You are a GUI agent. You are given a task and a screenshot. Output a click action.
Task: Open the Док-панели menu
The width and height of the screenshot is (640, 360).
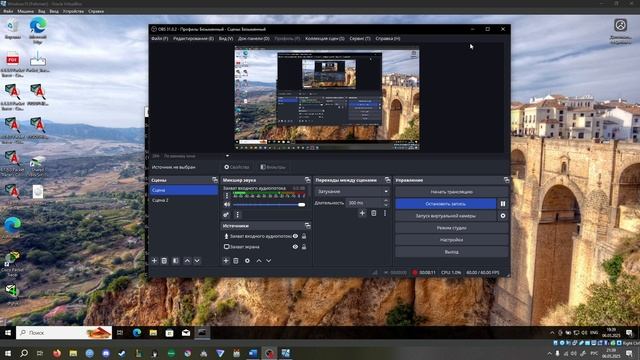click(x=253, y=38)
